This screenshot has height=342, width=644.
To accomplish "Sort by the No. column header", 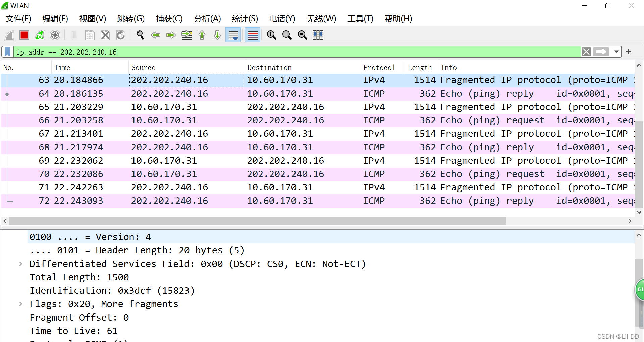I will coord(26,67).
